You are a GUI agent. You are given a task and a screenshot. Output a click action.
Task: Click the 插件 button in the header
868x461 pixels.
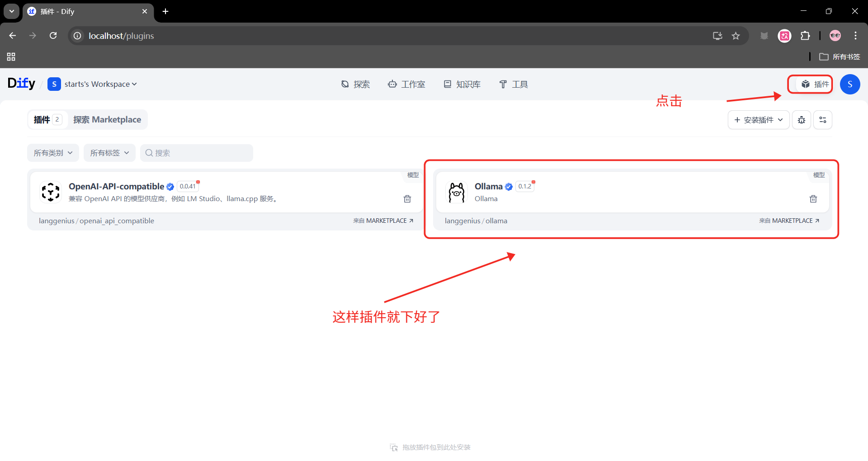click(815, 84)
